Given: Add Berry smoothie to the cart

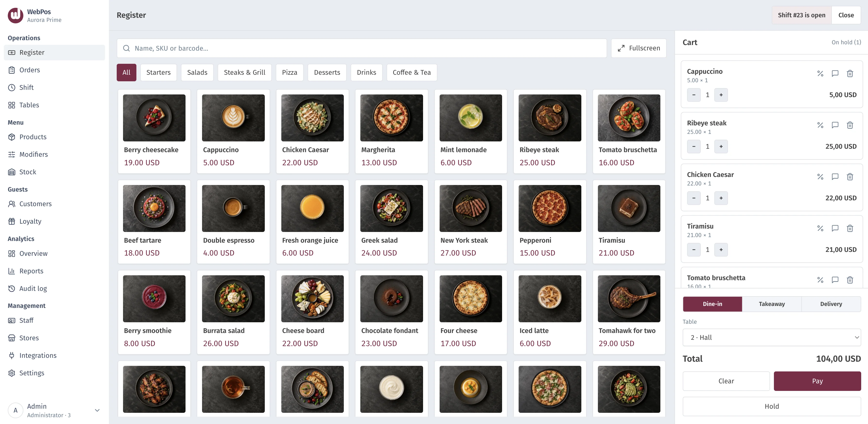Looking at the screenshot, I should (x=154, y=312).
